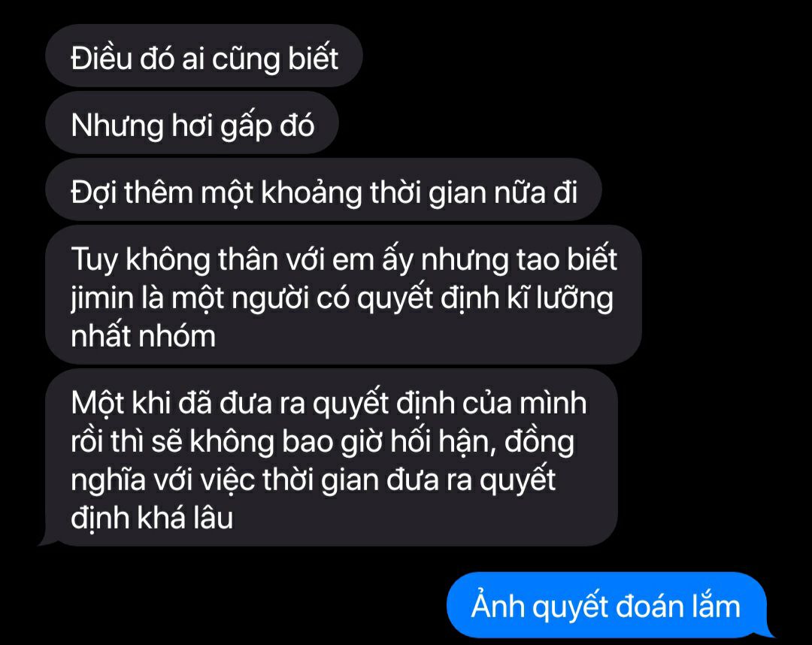Select the long message starting "Một khi đã"
Viewport: 812px width, 645px height.
pyautogui.click(x=332, y=458)
